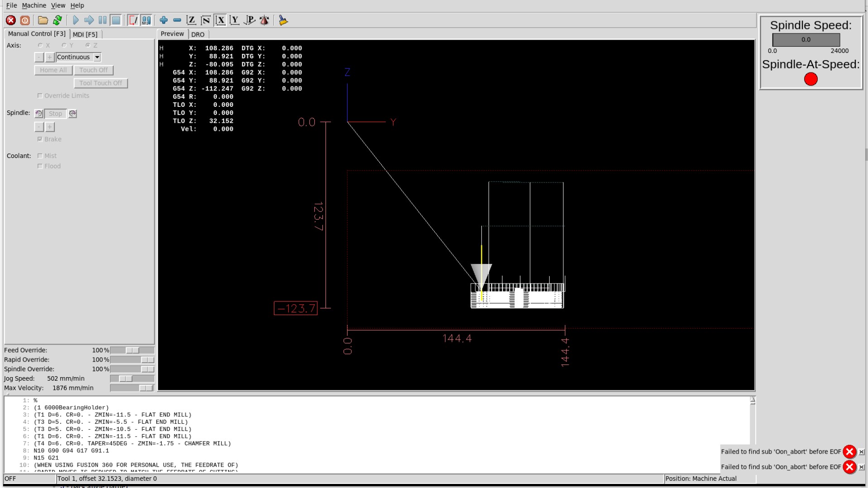
Task: Enable the Override Limits checkbox
Action: coord(40,96)
